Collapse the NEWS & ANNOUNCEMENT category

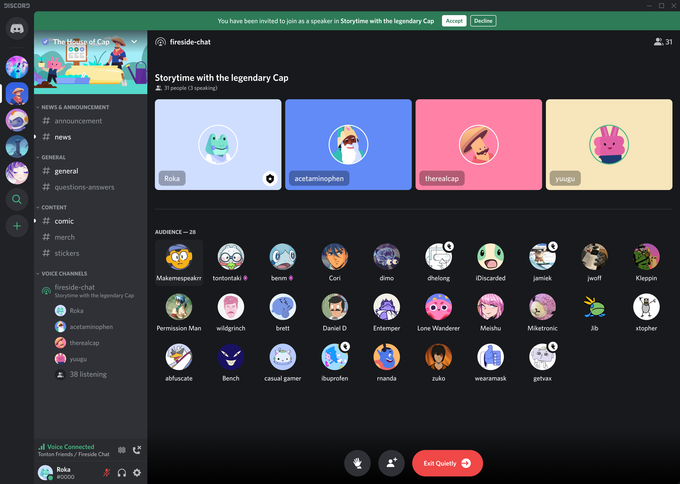click(73, 107)
